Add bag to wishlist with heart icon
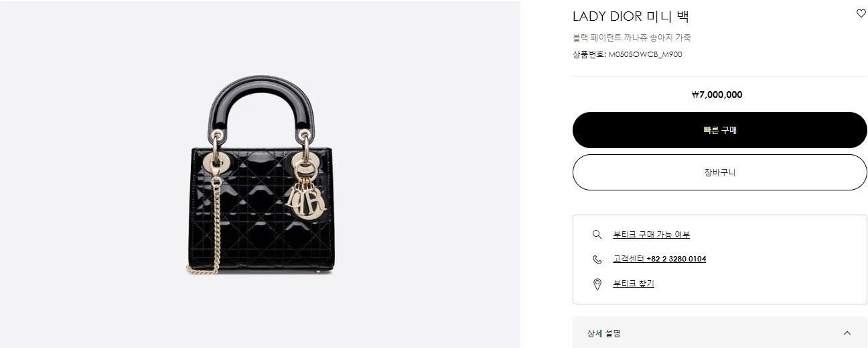 click(861, 13)
